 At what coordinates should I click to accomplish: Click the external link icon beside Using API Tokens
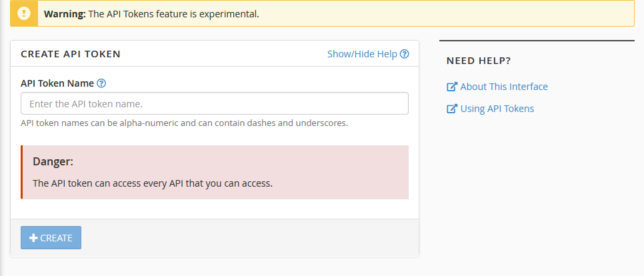click(x=452, y=109)
